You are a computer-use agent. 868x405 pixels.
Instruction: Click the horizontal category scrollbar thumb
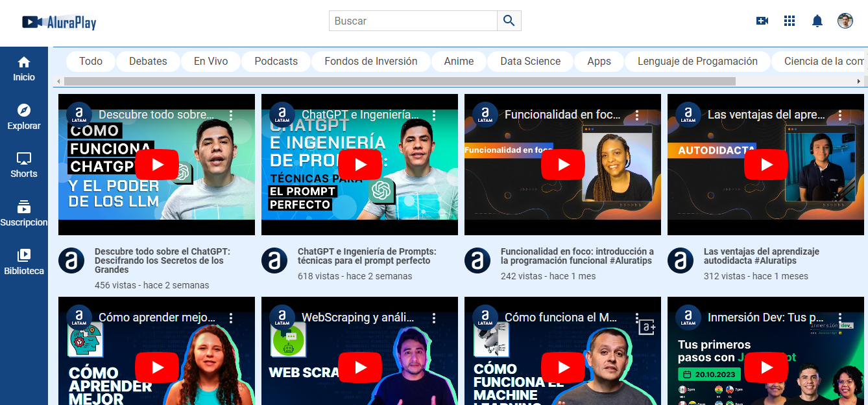(400, 82)
